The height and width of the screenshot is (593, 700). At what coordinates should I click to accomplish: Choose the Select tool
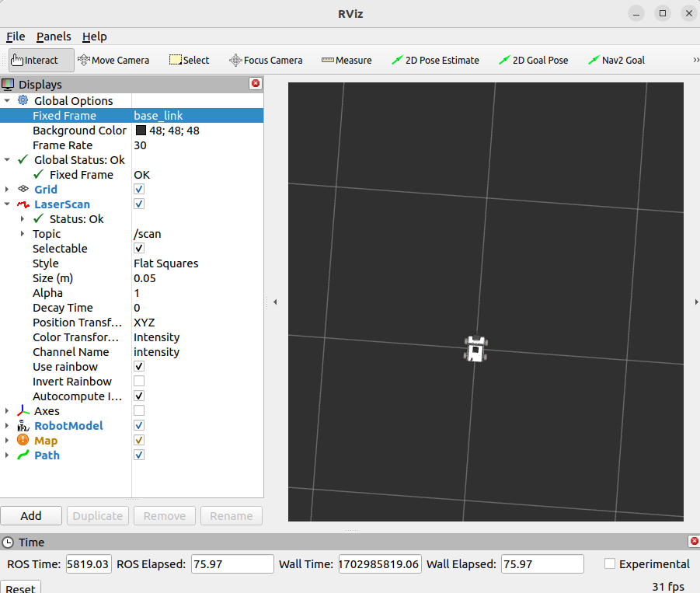click(189, 60)
